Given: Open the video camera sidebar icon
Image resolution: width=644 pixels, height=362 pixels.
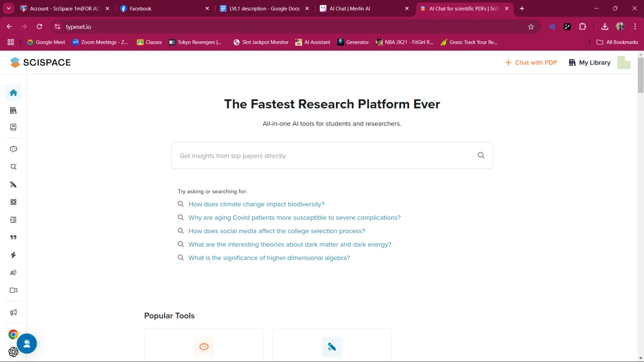Looking at the screenshot, I should 14,290.
